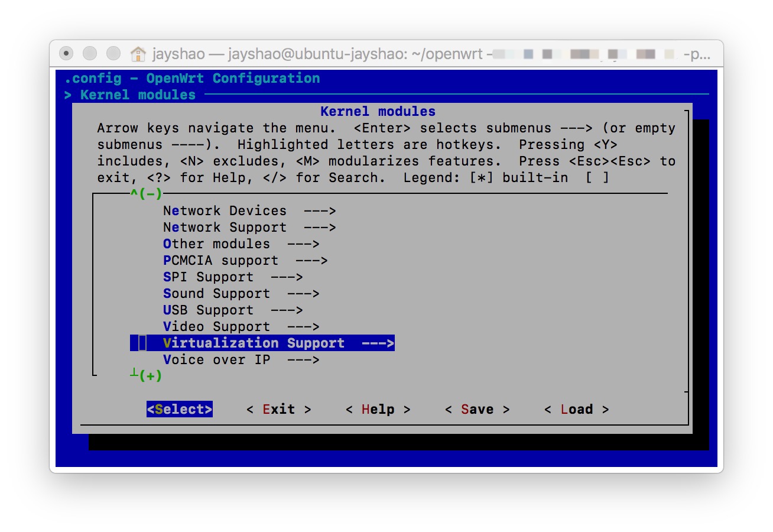
Task: Expand arrow next to Virtualization Support
Action: click(378, 343)
